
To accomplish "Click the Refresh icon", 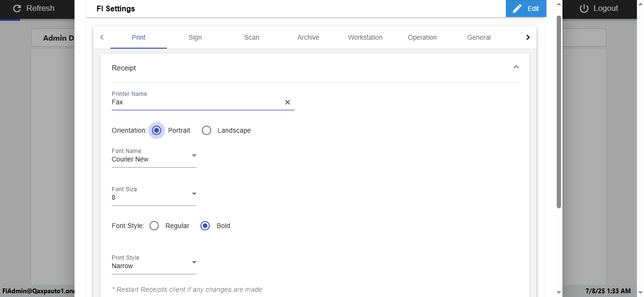I will click(x=17, y=8).
